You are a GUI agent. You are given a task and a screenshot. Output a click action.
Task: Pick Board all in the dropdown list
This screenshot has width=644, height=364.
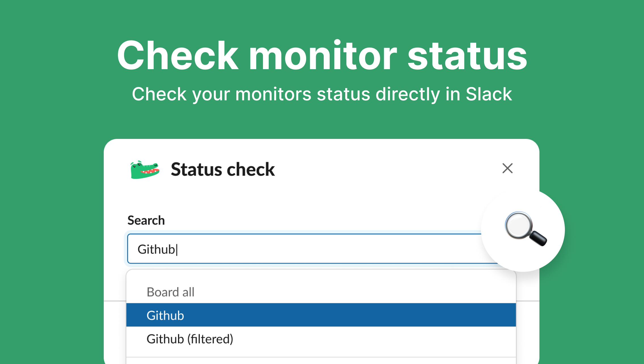pos(171,292)
